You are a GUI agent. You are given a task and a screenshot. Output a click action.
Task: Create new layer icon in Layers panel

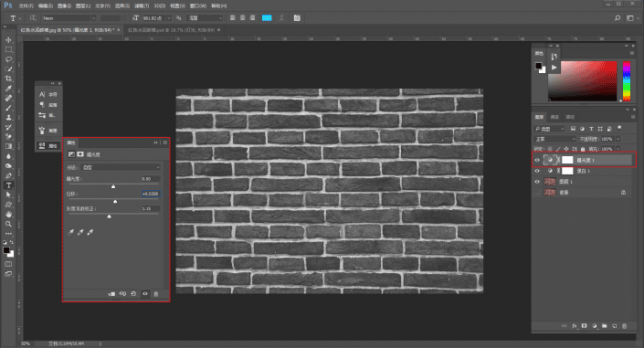click(615, 326)
